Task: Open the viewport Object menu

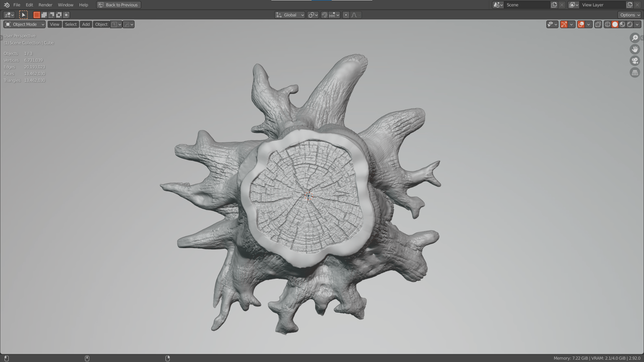Action: click(101, 24)
